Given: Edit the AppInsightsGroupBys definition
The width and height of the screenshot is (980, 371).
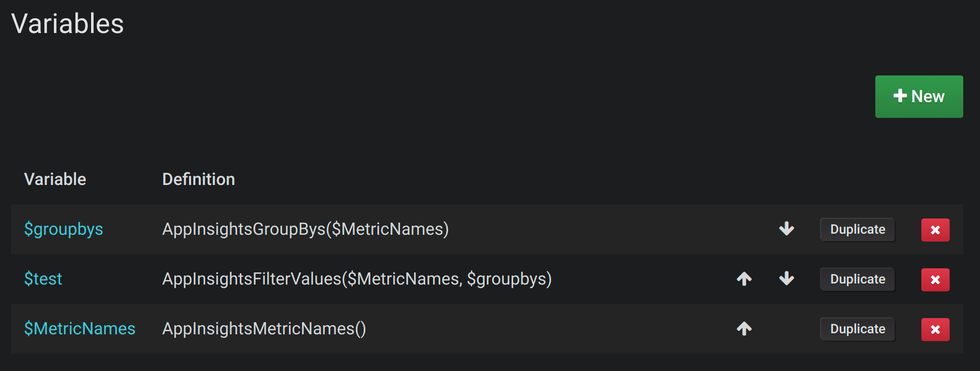Looking at the screenshot, I should (305, 230).
